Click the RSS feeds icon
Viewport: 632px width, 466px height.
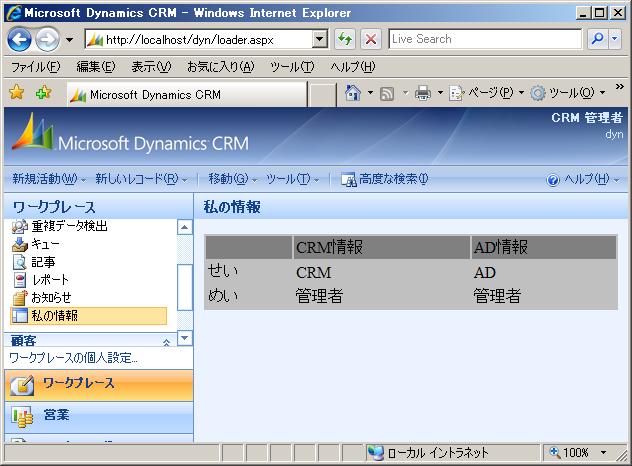387,94
